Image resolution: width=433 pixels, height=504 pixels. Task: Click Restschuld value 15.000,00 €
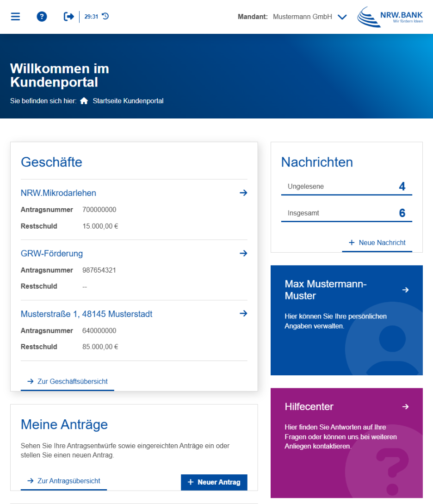coord(100,226)
